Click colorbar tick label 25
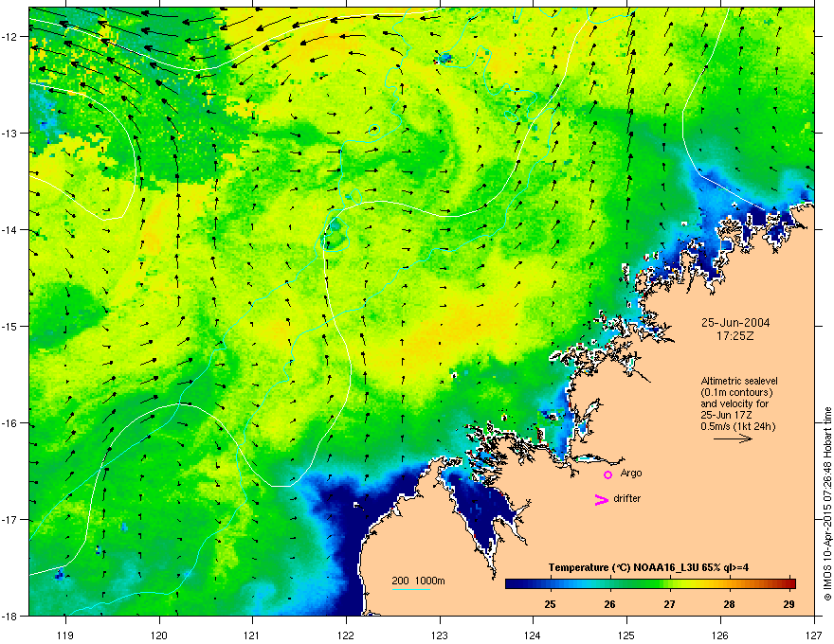The height and width of the screenshot is (644, 834). click(x=551, y=604)
